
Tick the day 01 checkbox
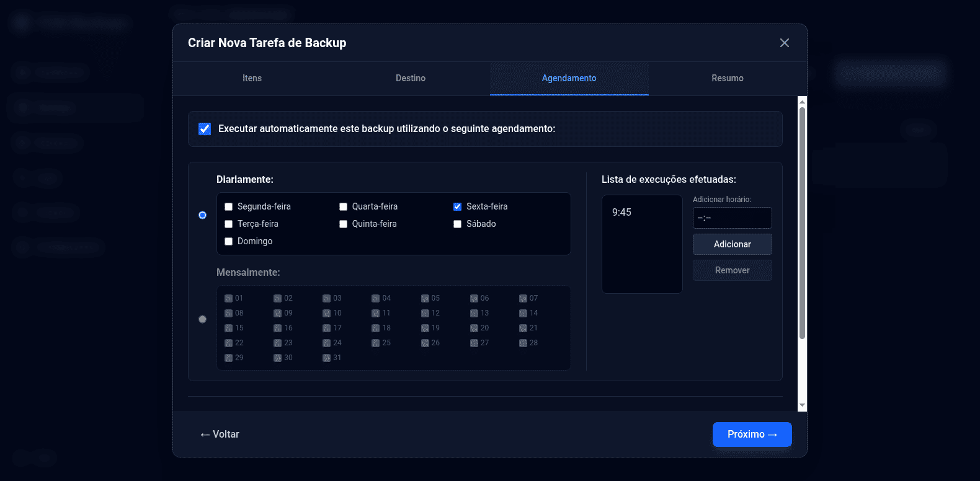[228, 299]
